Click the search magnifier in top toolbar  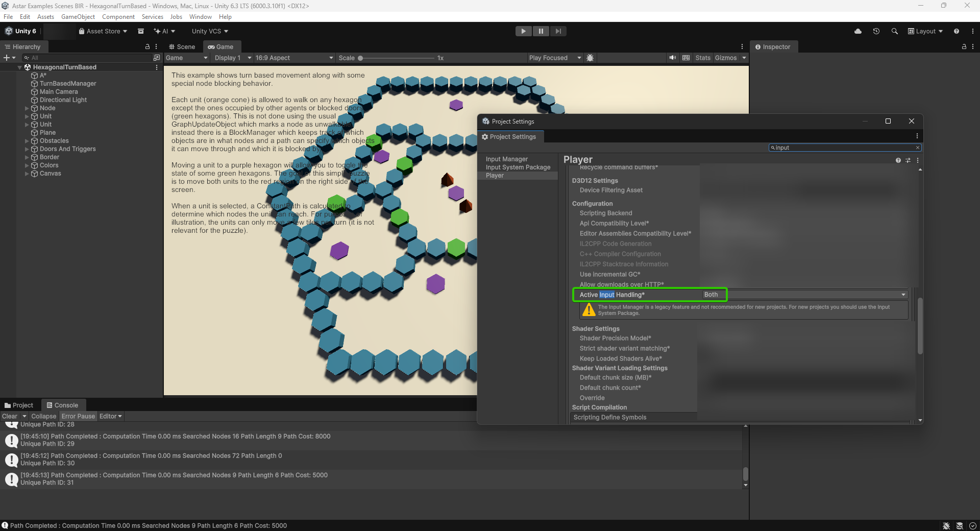tap(895, 31)
